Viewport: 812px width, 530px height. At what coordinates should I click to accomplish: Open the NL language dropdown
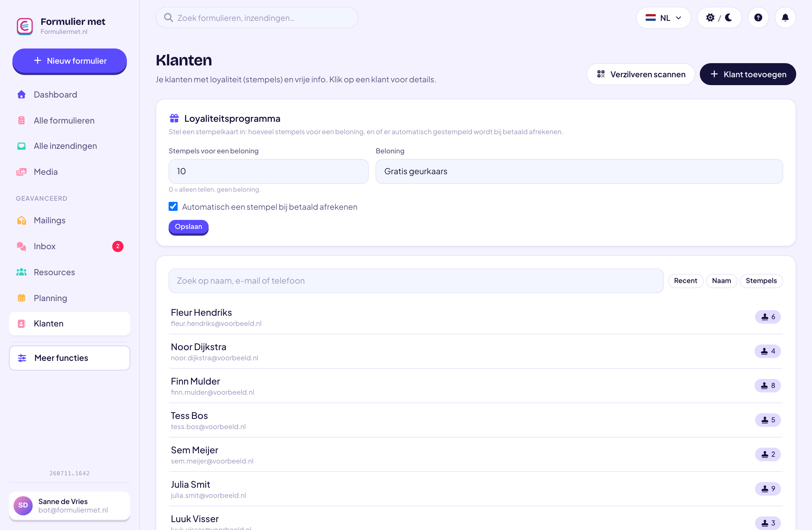coord(663,18)
